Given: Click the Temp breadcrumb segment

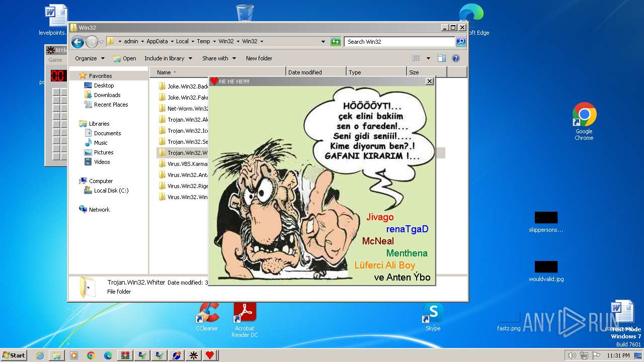Looking at the screenshot, I should coord(203,42).
